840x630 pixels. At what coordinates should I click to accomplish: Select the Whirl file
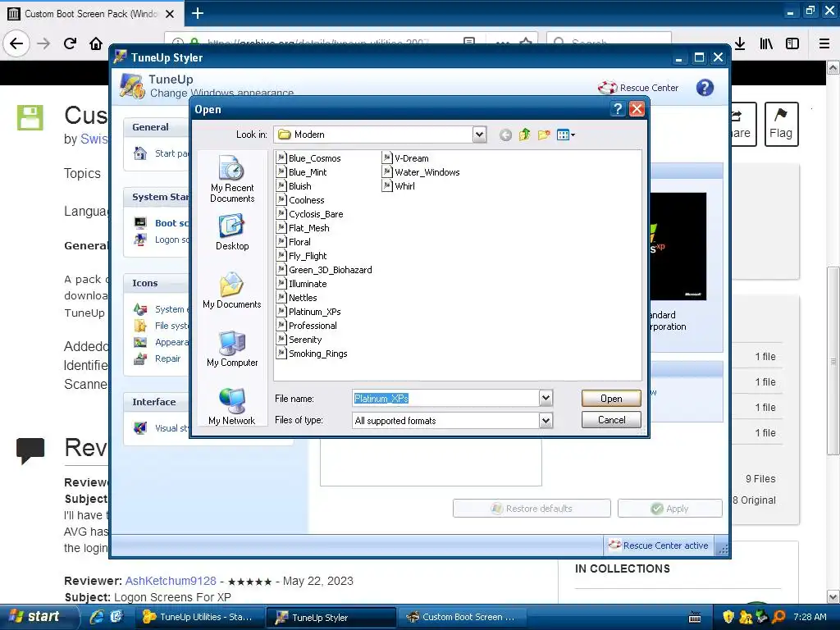point(399,186)
